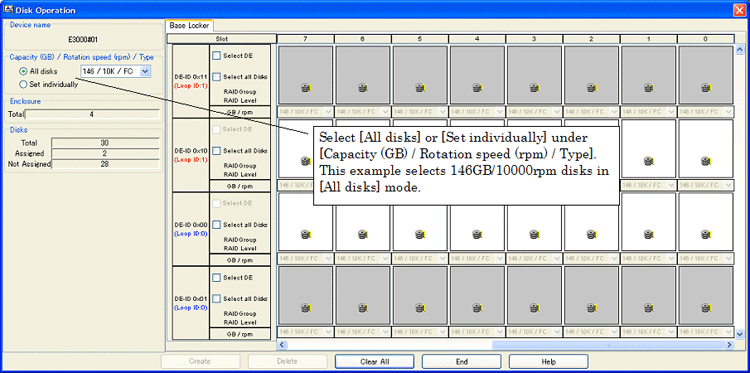Check Select DE for DE-ID 0x11
The image size is (750, 373).
[x=217, y=56]
